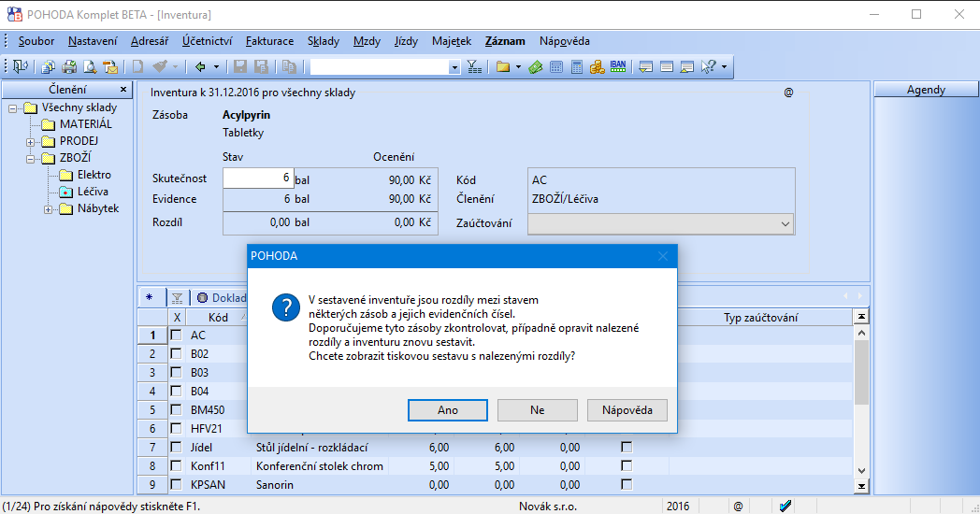Jump to last record scroll button
The height and width of the screenshot is (514, 980).
pyautogui.click(x=861, y=486)
